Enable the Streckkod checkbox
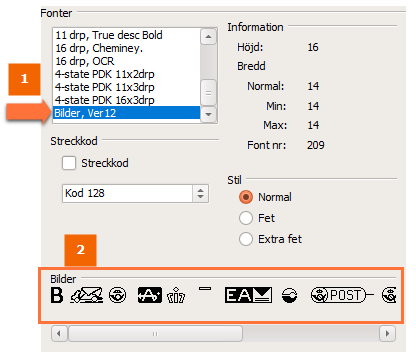Viewport: 416px width, 362px height. pyautogui.click(x=69, y=163)
